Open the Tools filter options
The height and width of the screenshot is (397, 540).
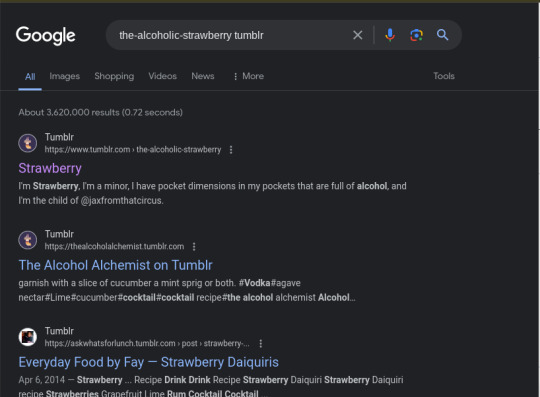[x=444, y=76]
